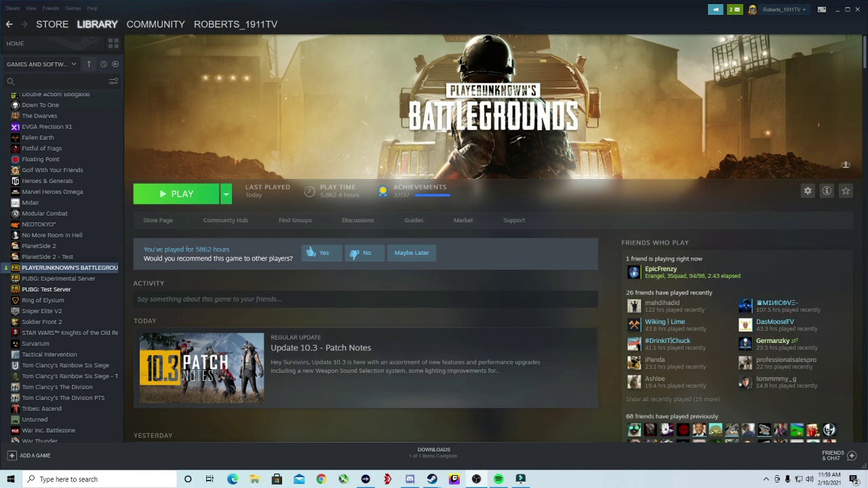Open advanced filter sliders in library search
This screenshot has width=868, height=488.
113,81
